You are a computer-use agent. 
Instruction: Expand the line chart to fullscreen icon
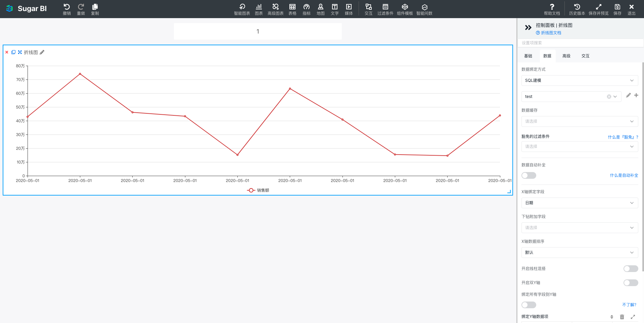(20, 52)
